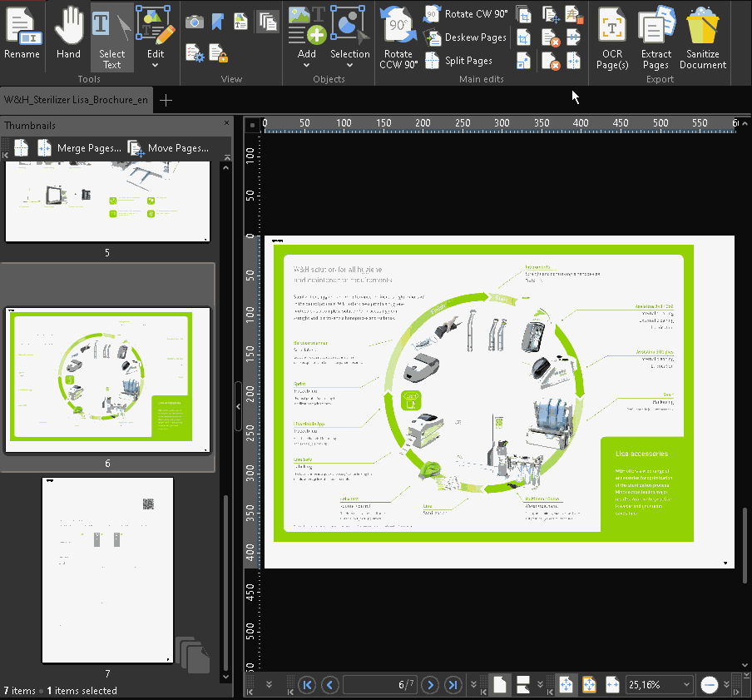This screenshot has height=700, width=752.
Task: Click the Extract Pages icon
Action: click(656, 37)
